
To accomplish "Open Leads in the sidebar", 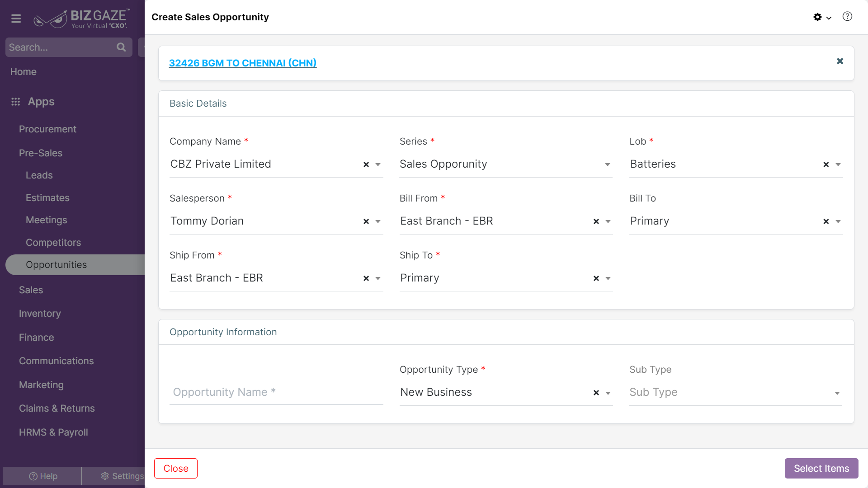I will 39,175.
